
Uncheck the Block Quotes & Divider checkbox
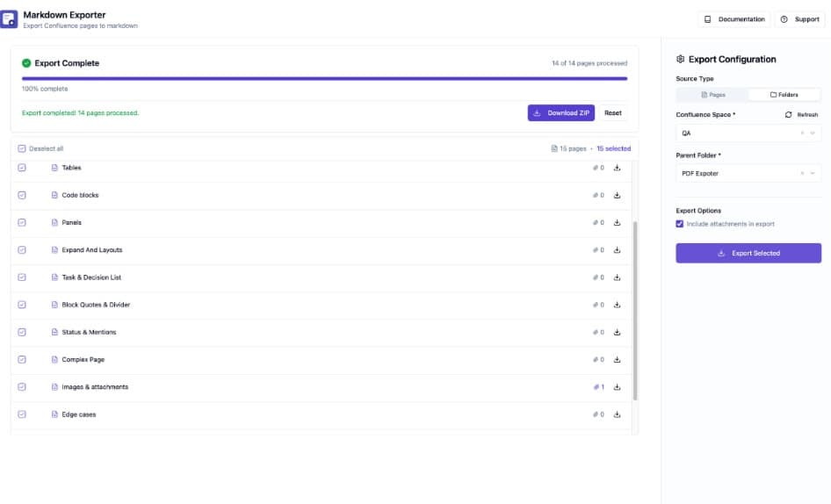[x=22, y=305]
